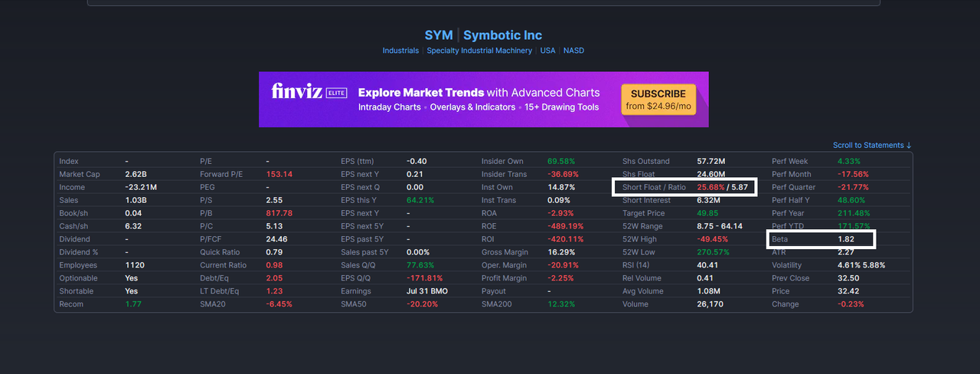Click the 52W Low value 270.57%
Screen dimensions: 980x374
coord(713,252)
